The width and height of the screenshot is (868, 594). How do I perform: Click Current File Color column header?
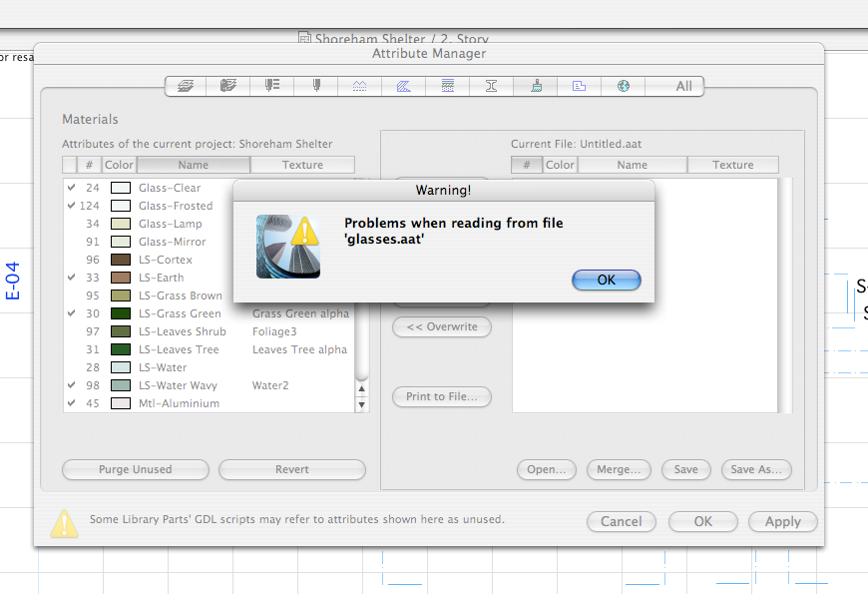(x=560, y=165)
